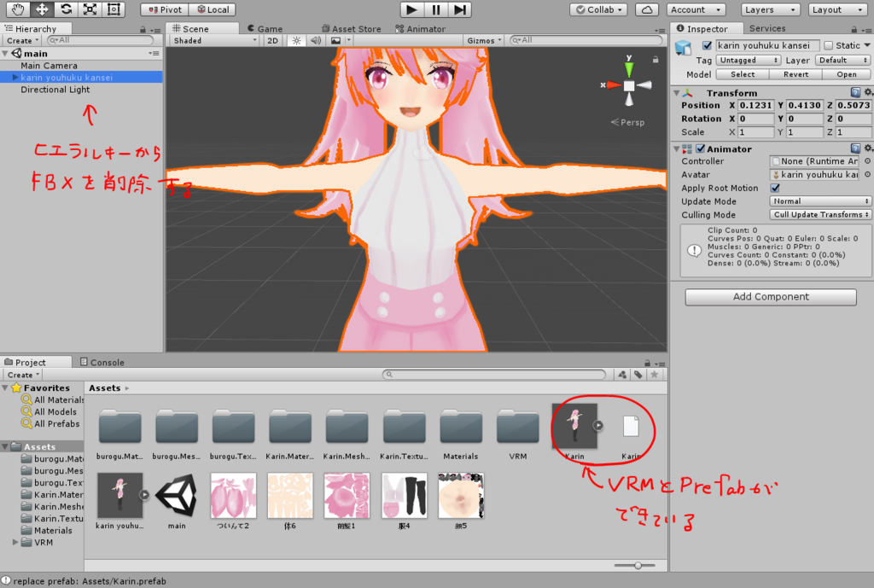Select the Move tool
The width and height of the screenshot is (874, 588).
pyautogui.click(x=42, y=9)
